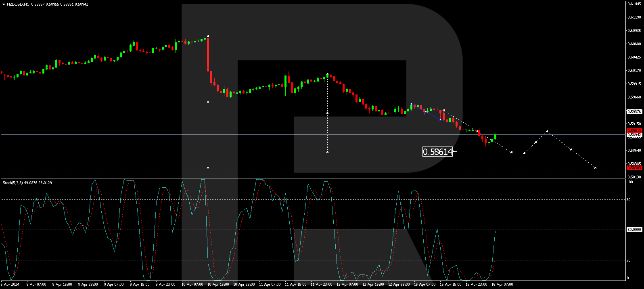Click the white 0.59376 price level tag
Viewport: 644px width, 289px height.
(x=634, y=112)
